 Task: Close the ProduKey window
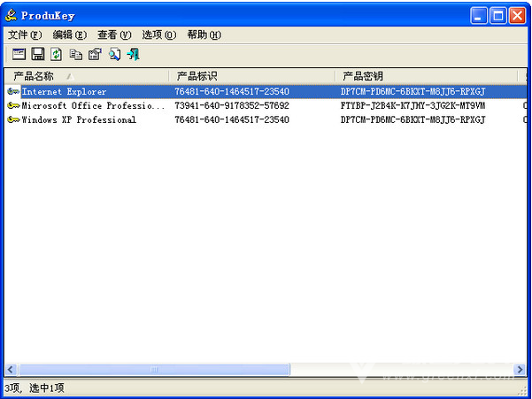pos(518,15)
